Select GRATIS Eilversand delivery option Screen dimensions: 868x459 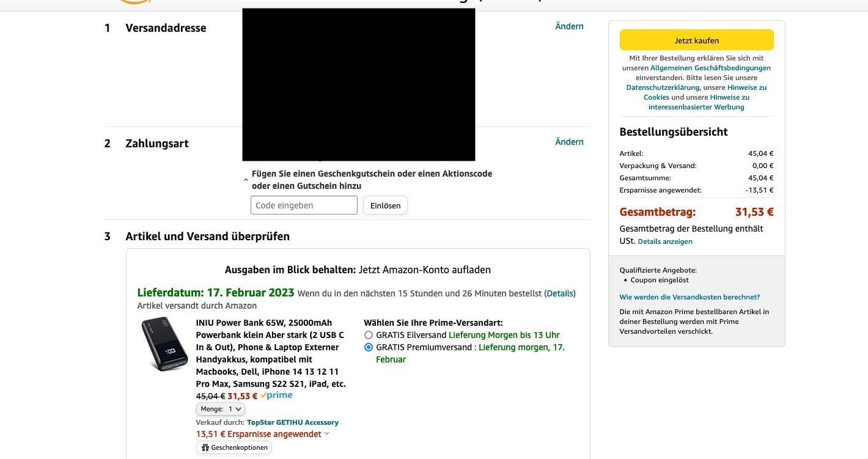369,335
